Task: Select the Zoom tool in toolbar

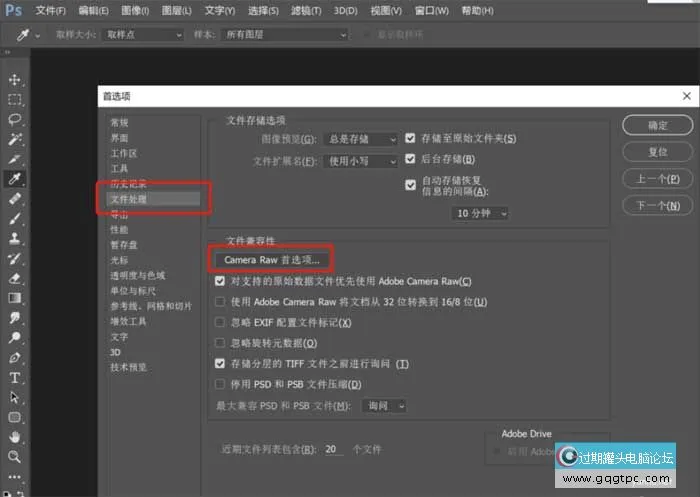Action: [15, 457]
